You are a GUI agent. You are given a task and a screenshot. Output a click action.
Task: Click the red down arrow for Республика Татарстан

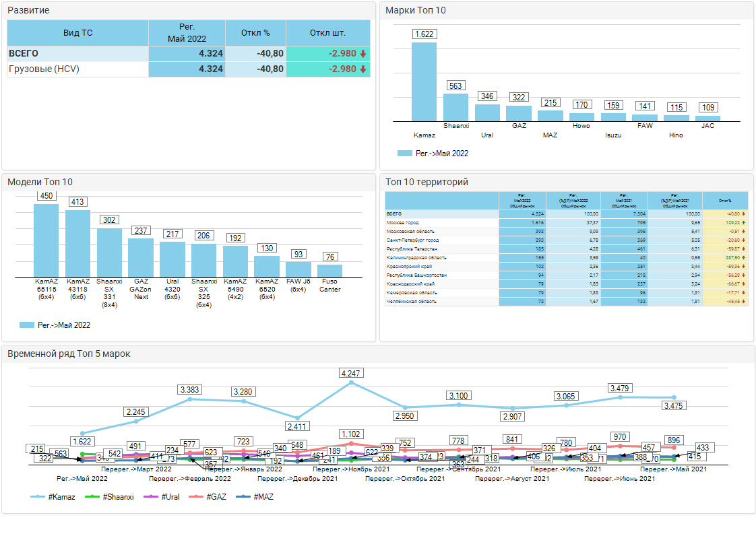[744, 248]
